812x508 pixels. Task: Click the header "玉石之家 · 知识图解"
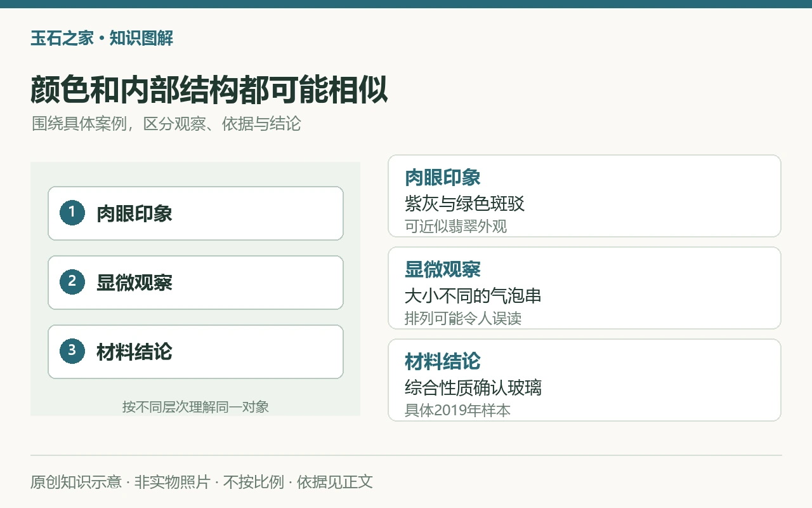tap(101, 38)
